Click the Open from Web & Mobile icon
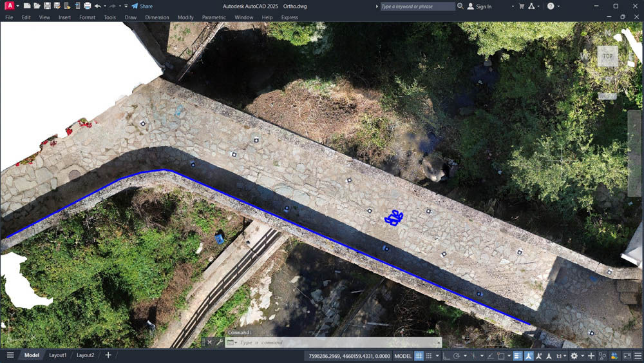The width and height of the screenshot is (644, 363). (x=67, y=6)
